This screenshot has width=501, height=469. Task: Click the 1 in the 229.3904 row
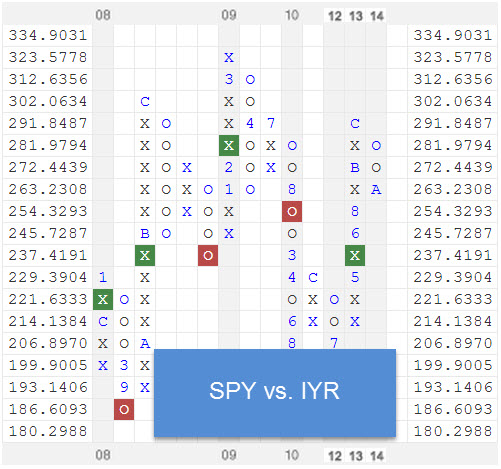point(103,277)
